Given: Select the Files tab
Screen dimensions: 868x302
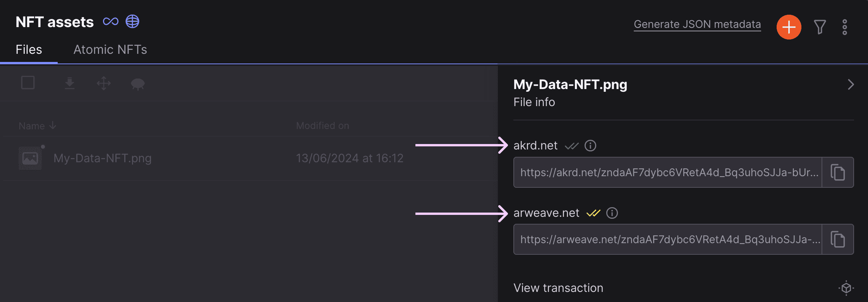Looking at the screenshot, I should point(29,50).
